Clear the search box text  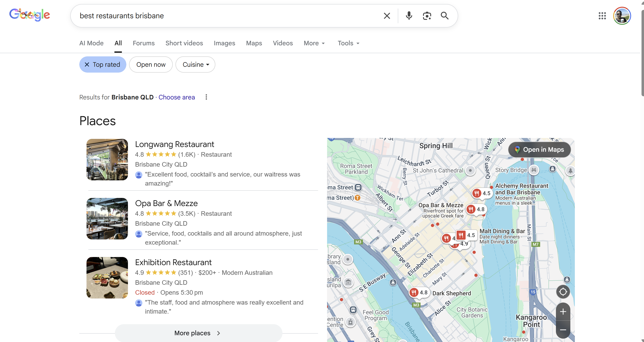(387, 16)
